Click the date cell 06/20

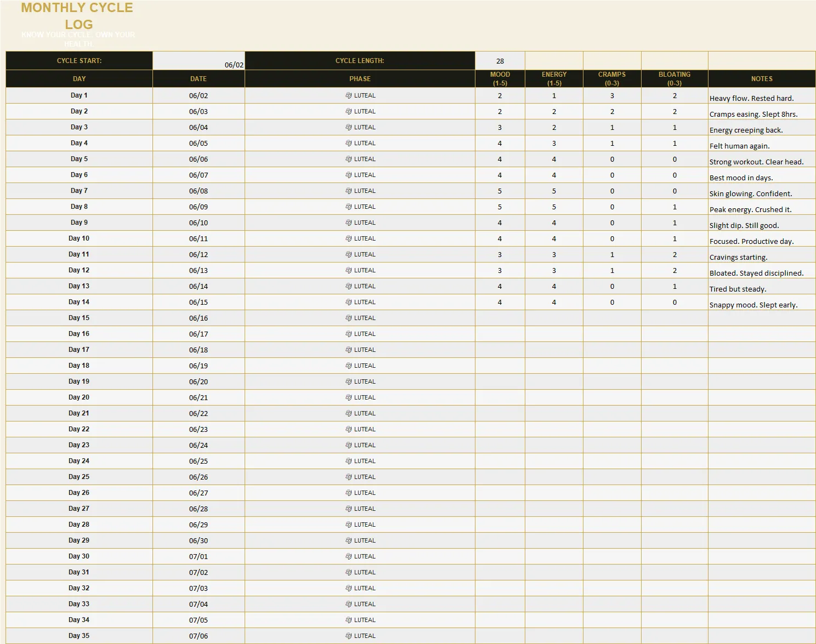(x=199, y=381)
